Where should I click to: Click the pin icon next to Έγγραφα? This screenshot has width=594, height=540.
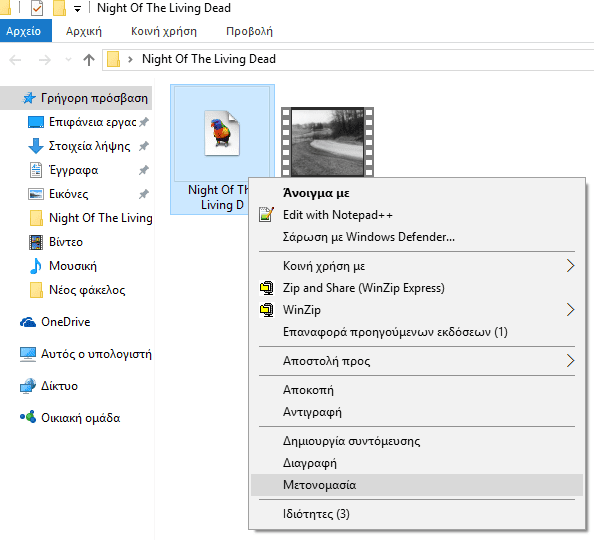click(x=144, y=170)
